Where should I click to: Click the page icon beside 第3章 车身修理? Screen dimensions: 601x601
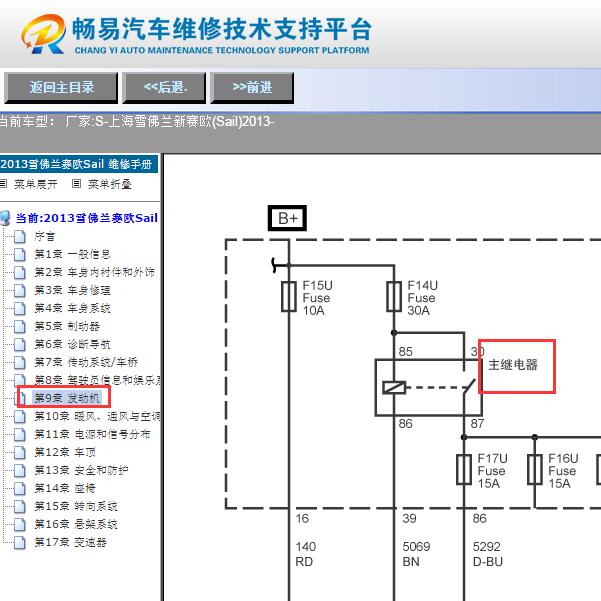point(20,291)
